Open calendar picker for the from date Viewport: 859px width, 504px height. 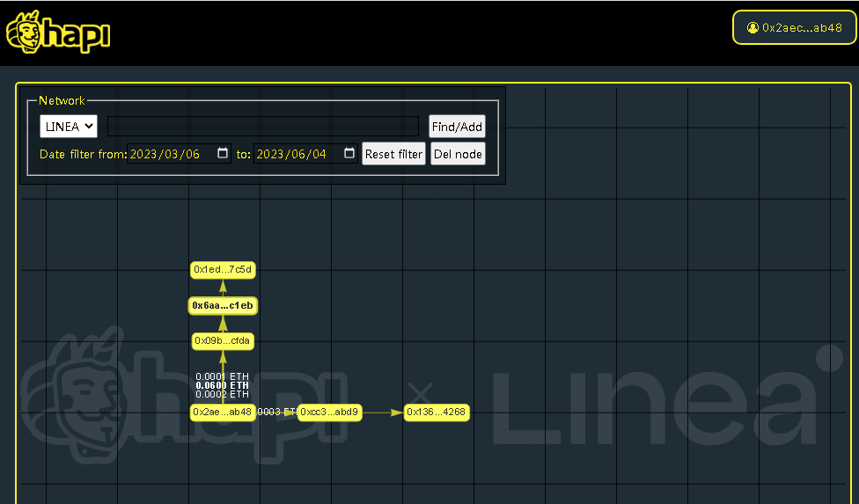click(x=223, y=153)
